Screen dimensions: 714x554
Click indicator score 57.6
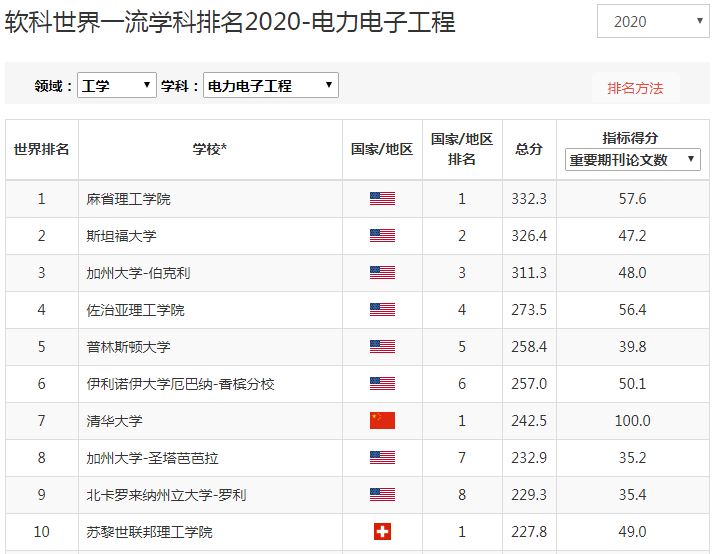pos(632,199)
